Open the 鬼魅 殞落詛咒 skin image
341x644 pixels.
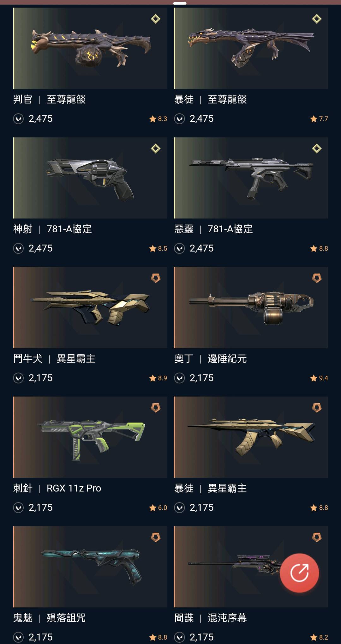coord(90,567)
